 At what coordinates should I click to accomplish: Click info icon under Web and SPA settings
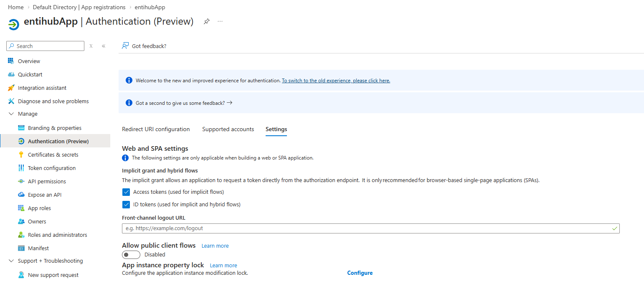[125, 158]
